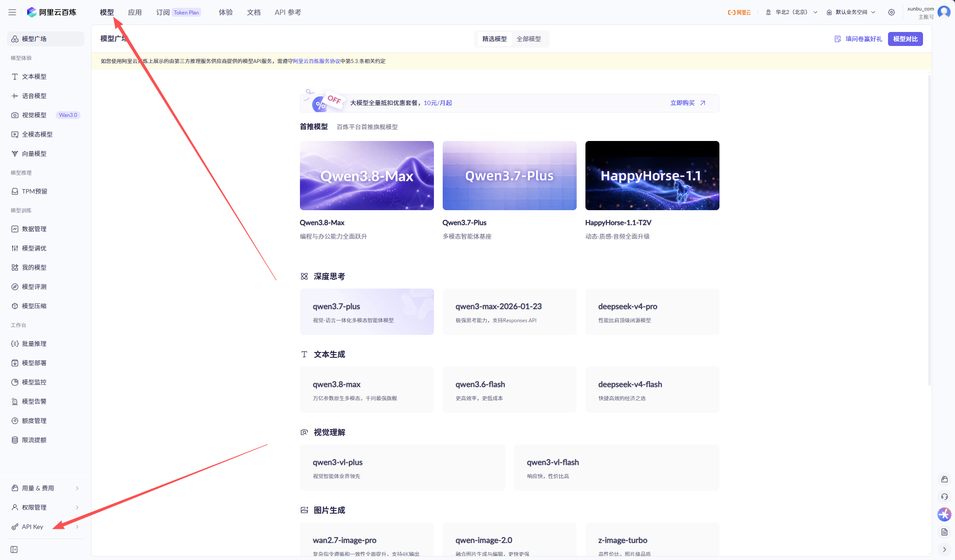Open region dropdown 华北2（北京）
Image resolution: width=955 pixels, height=560 pixels.
click(x=792, y=12)
